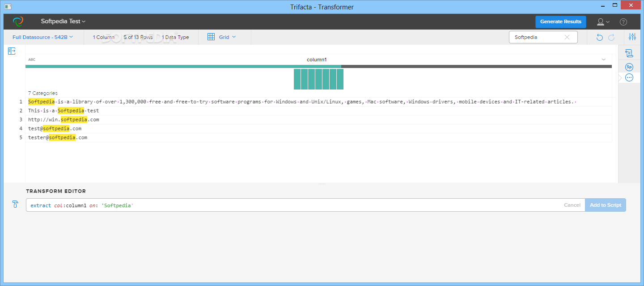Toggle the column browser panel icon
The height and width of the screenshot is (286, 644).
[12, 51]
